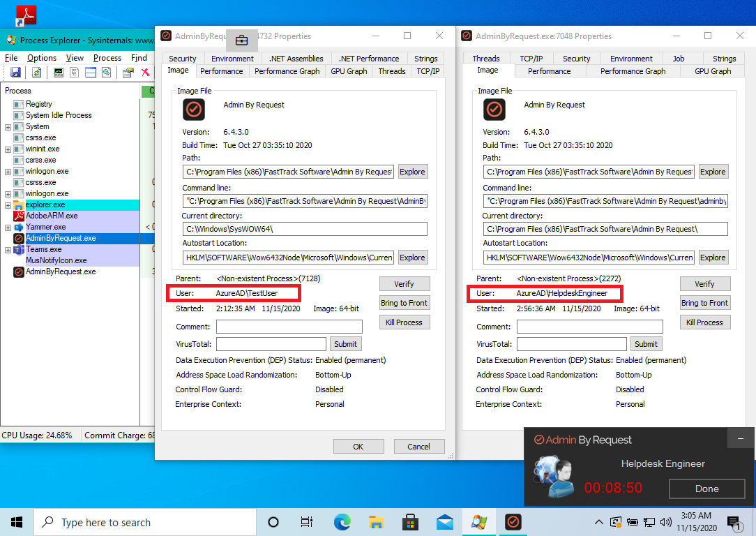Click the volume speaker tray icon

click(666, 522)
